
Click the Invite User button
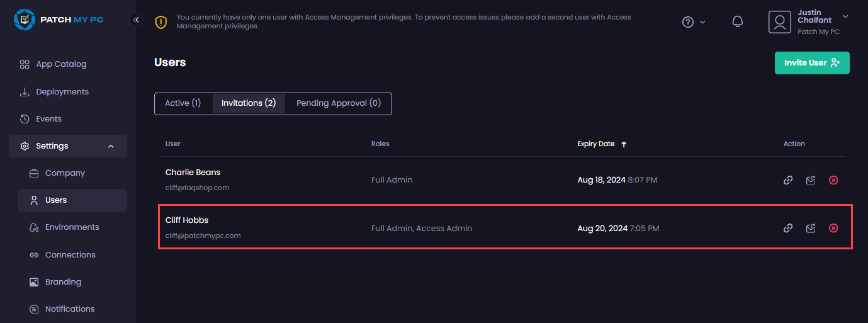811,63
